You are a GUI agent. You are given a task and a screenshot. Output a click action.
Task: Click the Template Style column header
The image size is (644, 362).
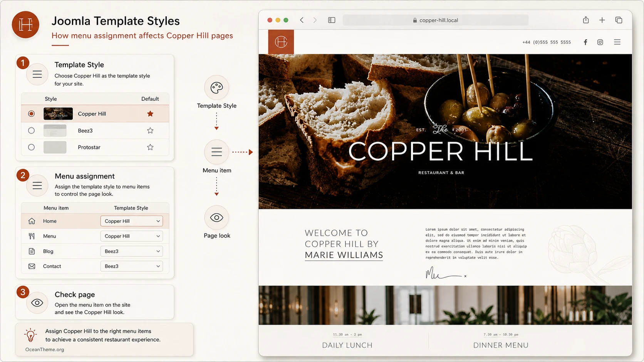131,208
